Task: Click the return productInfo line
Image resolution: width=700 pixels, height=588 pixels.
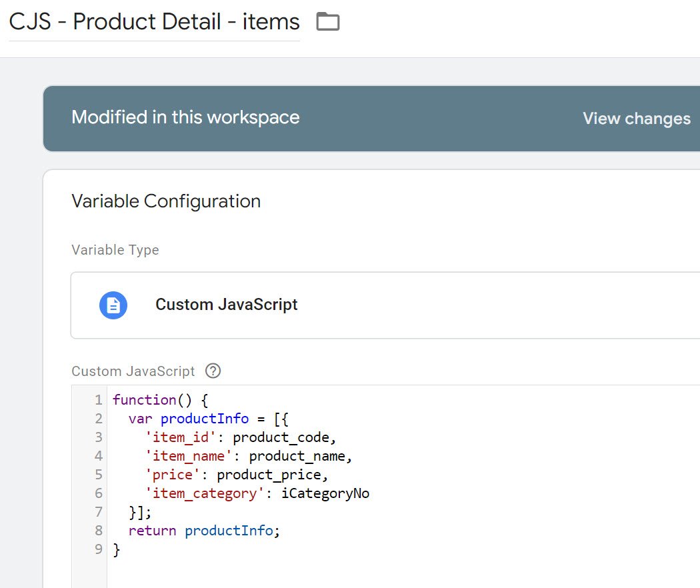Action: (201, 531)
